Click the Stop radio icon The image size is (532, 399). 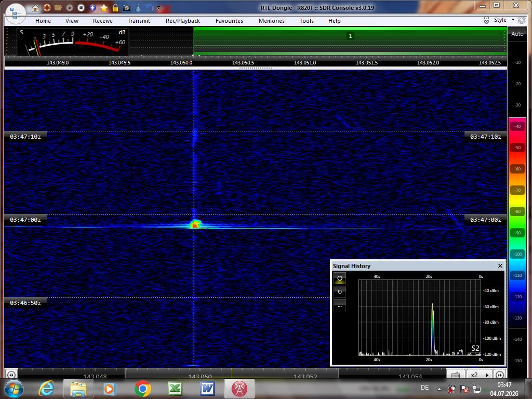click(81, 7)
